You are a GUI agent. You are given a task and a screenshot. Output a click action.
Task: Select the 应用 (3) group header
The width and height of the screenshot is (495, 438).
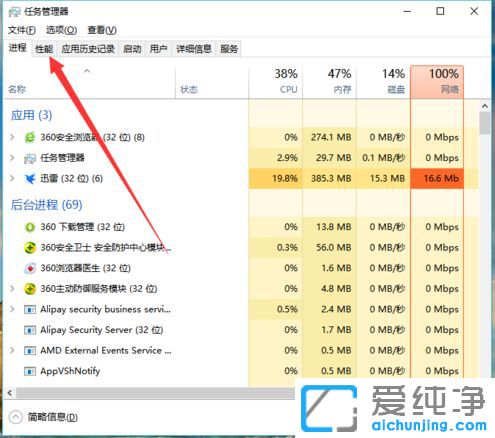click(31, 115)
